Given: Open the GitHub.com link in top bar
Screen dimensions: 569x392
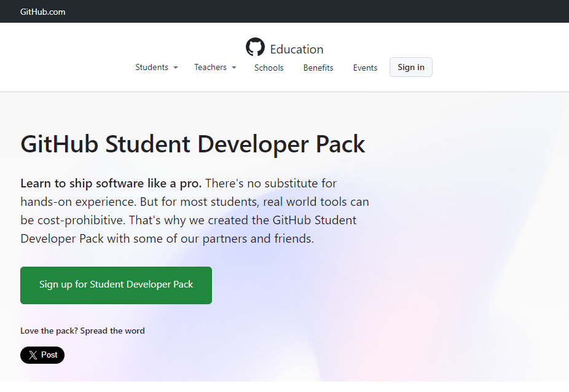Looking at the screenshot, I should pyautogui.click(x=43, y=12).
